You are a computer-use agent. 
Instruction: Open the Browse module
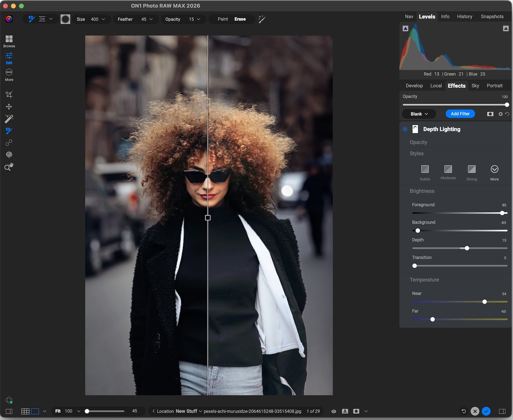pyautogui.click(x=9, y=41)
